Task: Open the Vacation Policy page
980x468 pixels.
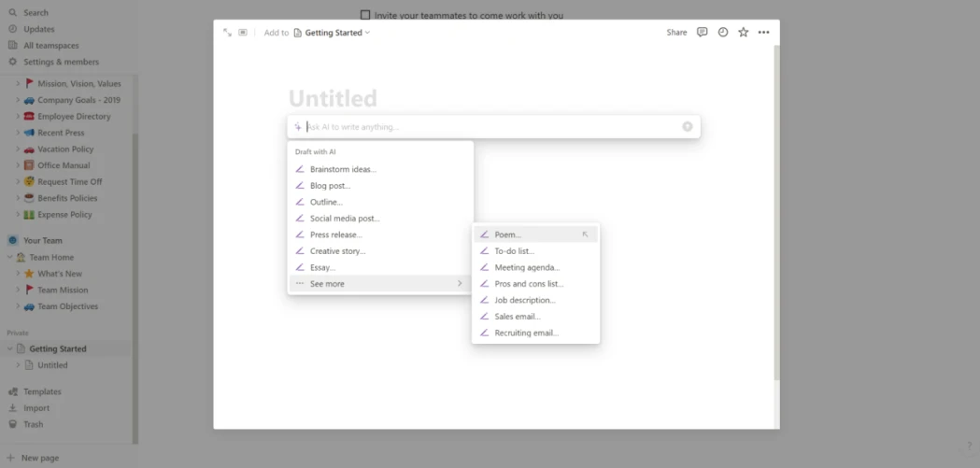Action: coord(65,149)
